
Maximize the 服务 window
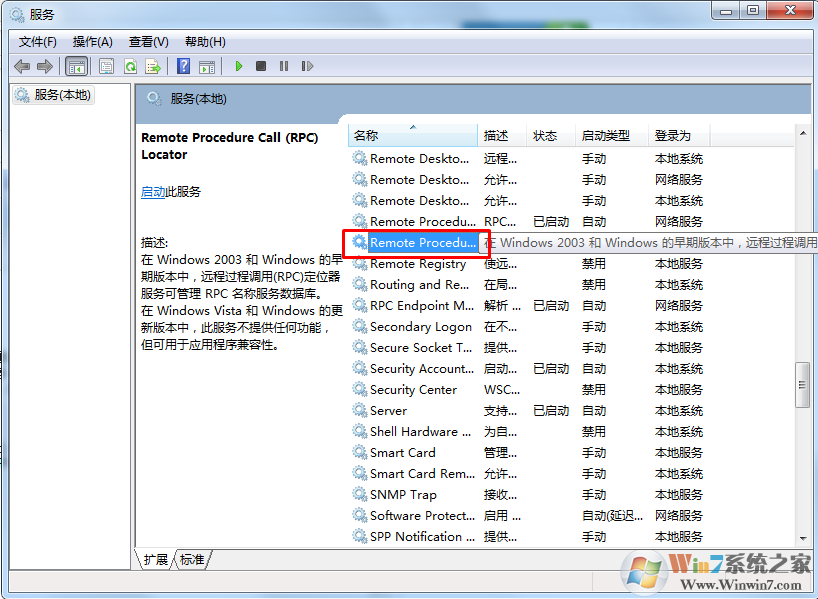[x=752, y=10]
